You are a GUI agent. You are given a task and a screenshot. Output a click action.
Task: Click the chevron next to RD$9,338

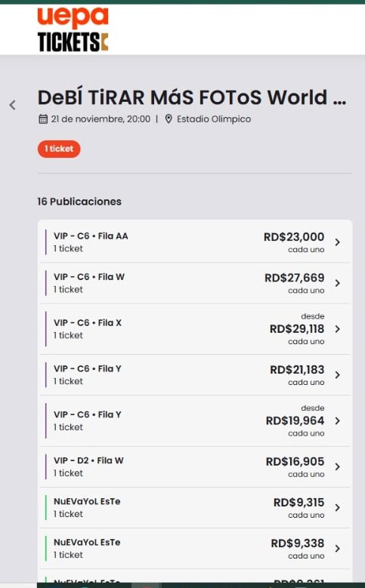point(337,549)
